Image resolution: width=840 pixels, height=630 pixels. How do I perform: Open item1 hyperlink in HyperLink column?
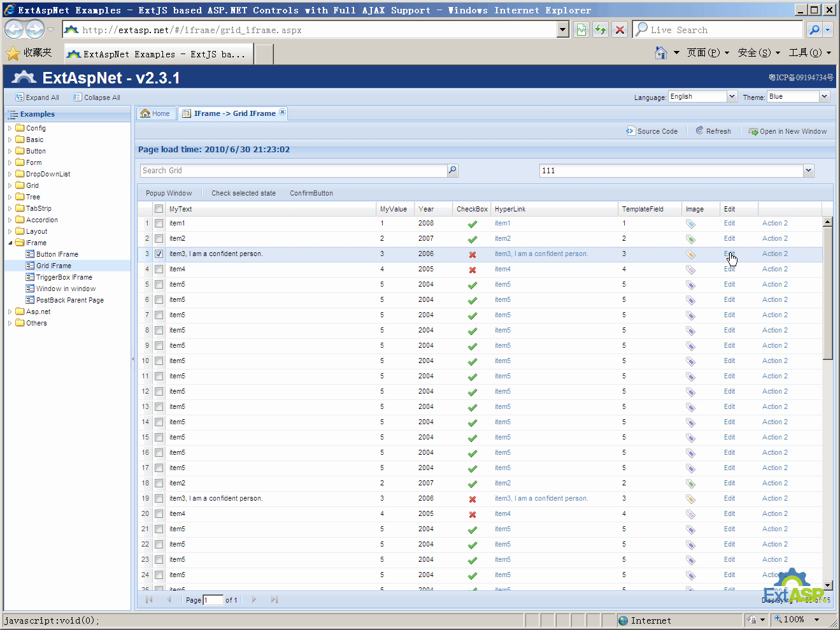502,224
